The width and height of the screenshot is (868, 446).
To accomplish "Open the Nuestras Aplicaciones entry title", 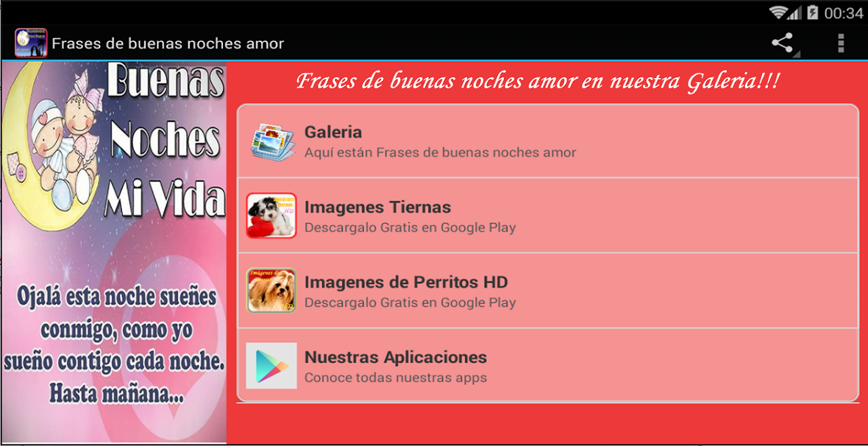I will pos(396,357).
